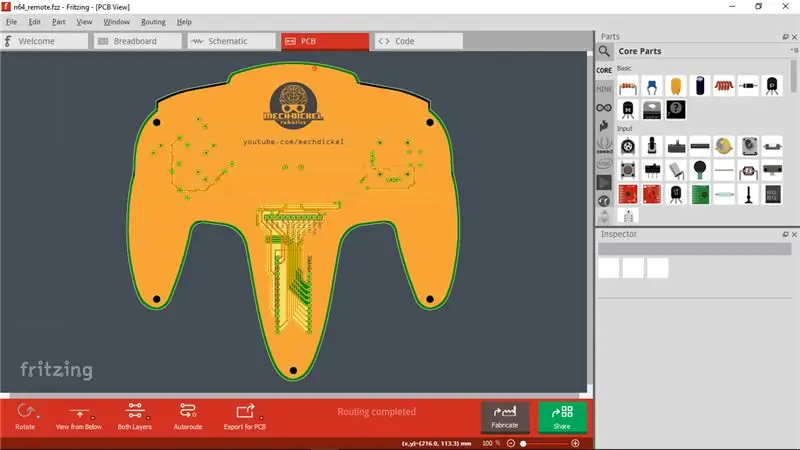Open the Part menu
The image size is (800, 450).
(59, 22)
